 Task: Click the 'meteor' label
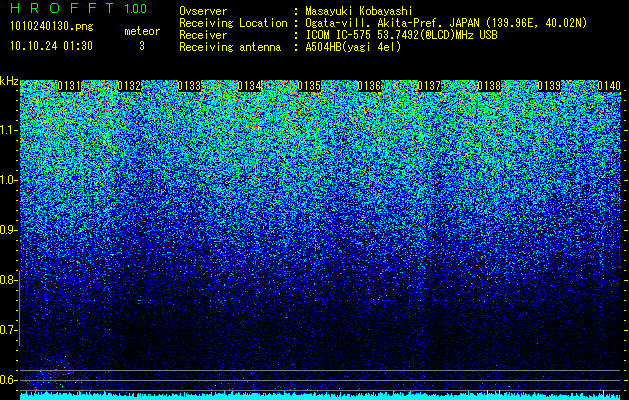pyautogui.click(x=142, y=31)
